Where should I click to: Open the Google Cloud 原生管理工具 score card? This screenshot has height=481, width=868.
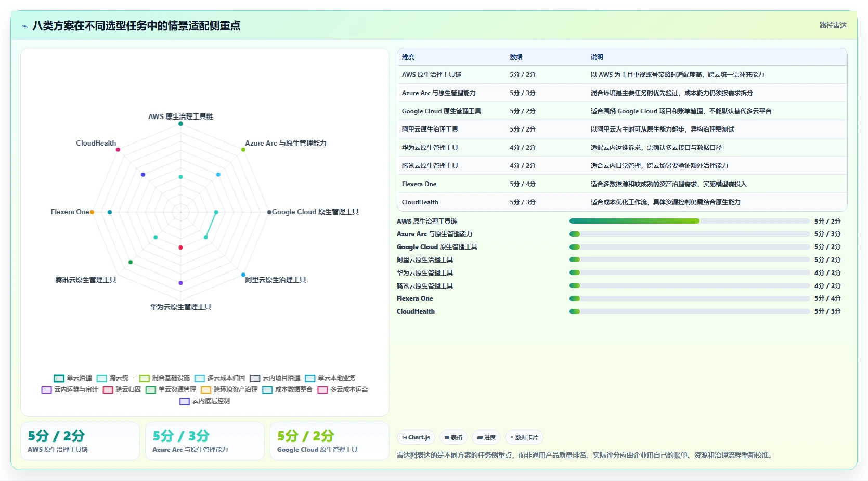point(330,441)
